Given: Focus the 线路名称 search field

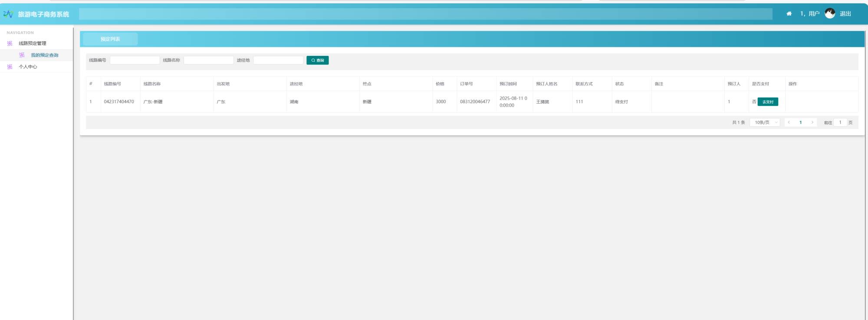Looking at the screenshot, I should click(208, 60).
